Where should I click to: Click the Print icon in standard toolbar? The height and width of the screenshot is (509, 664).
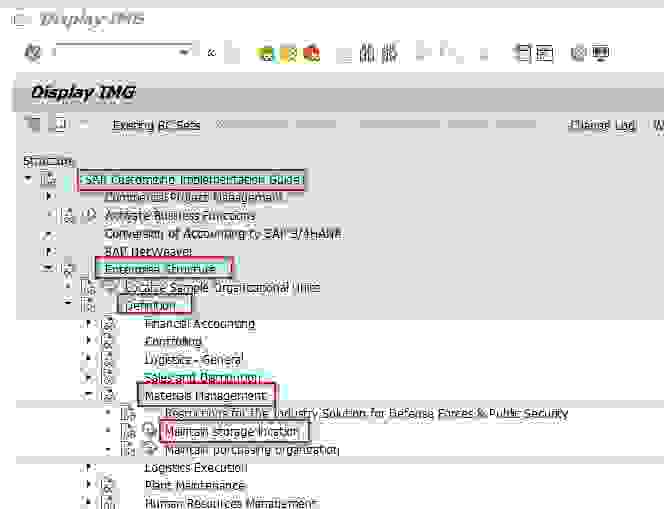click(x=344, y=55)
